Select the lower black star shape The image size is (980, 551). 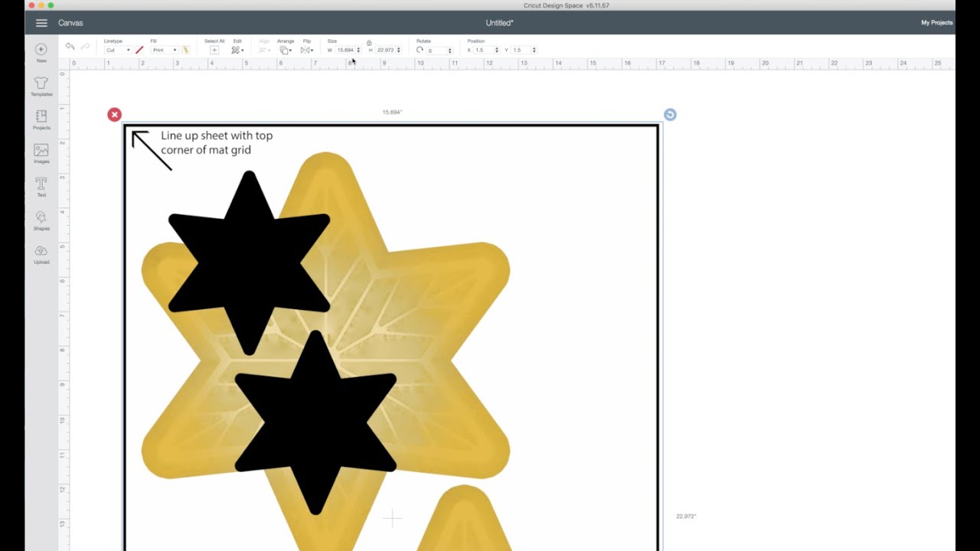315,422
